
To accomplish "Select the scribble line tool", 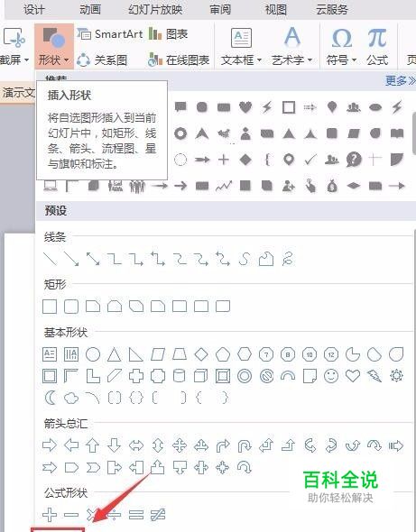I will (288, 259).
